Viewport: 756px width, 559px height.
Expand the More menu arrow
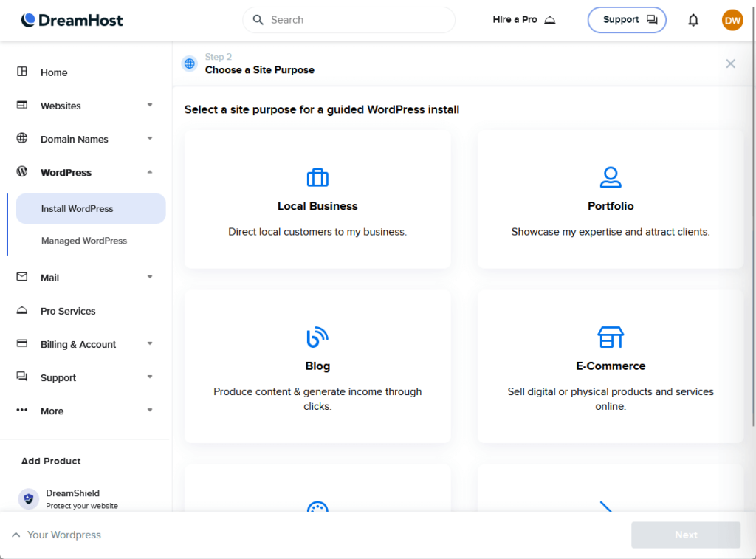[150, 410]
